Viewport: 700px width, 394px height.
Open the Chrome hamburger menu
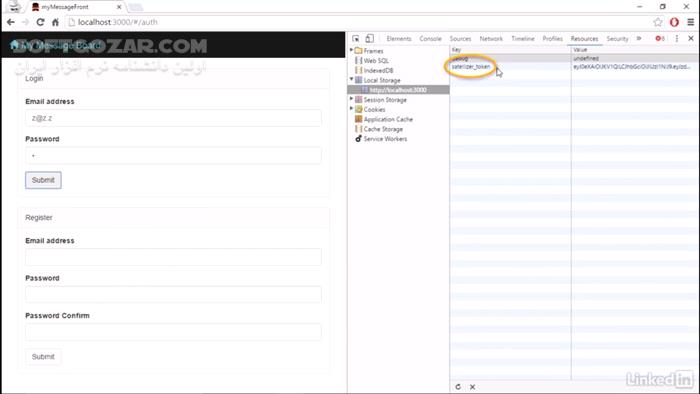coord(690,22)
